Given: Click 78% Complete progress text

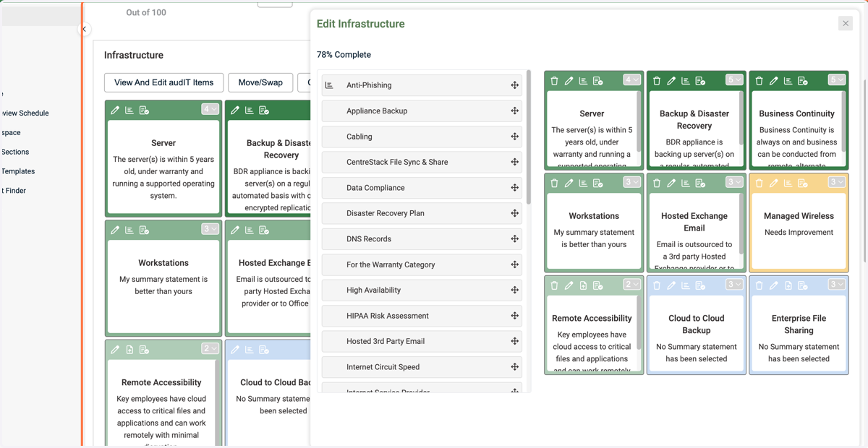Looking at the screenshot, I should click(x=344, y=55).
